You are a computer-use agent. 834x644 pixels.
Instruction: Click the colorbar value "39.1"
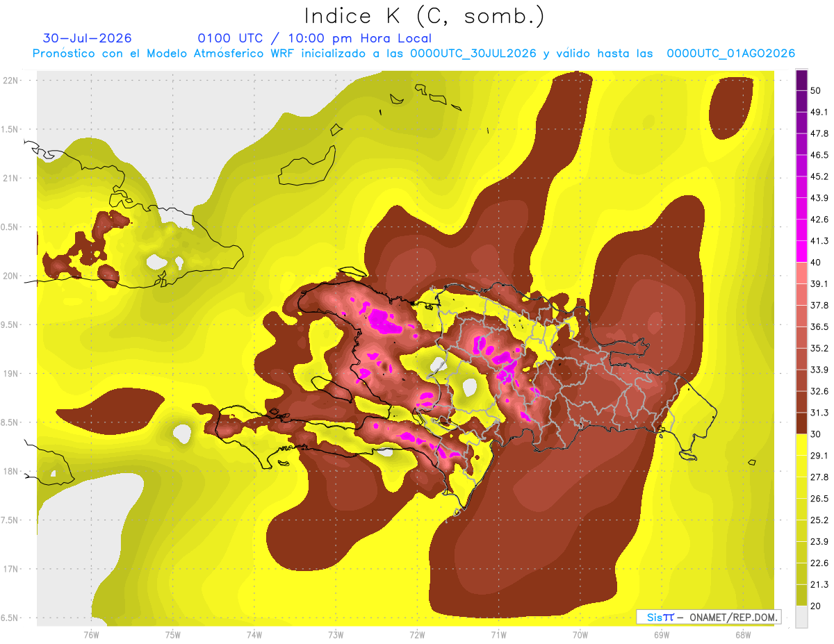819,283
